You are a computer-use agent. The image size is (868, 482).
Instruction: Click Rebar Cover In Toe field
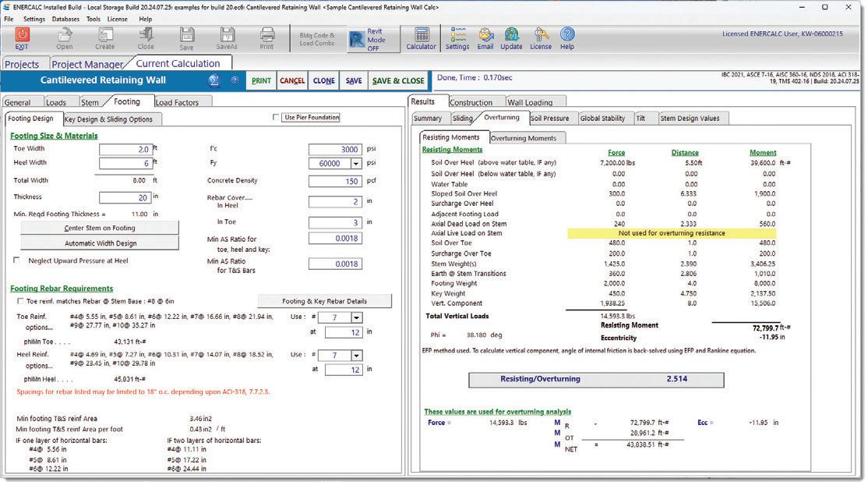pos(335,223)
